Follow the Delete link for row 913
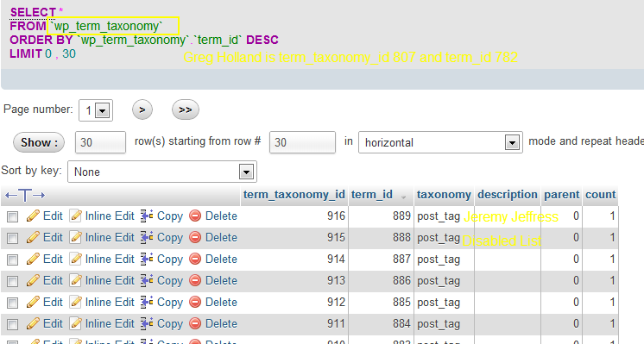The width and height of the screenshot is (644, 344). pyautogui.click(x=221, y=280)
